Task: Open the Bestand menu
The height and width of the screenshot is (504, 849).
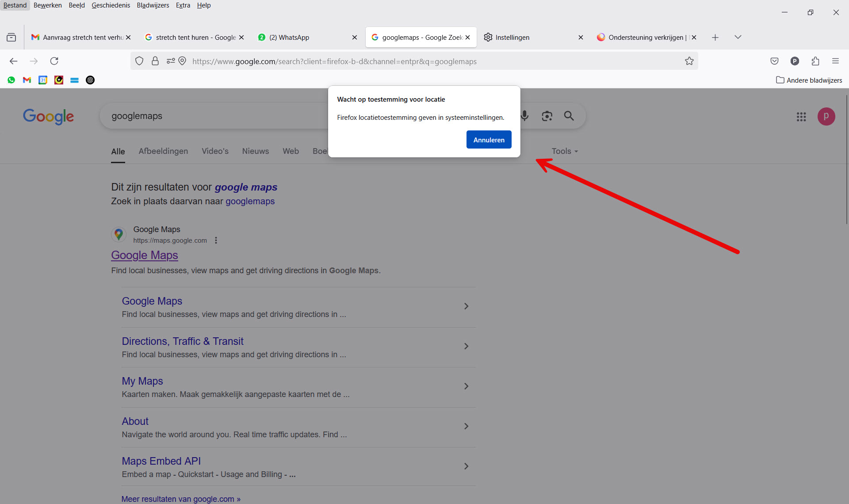Action: (15, 5)
